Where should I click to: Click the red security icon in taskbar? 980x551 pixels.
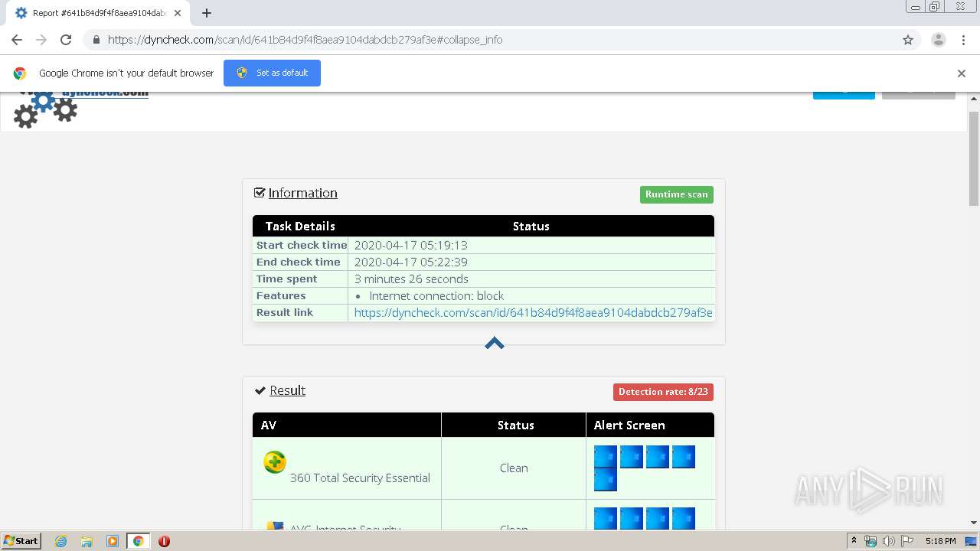(164, 541)
